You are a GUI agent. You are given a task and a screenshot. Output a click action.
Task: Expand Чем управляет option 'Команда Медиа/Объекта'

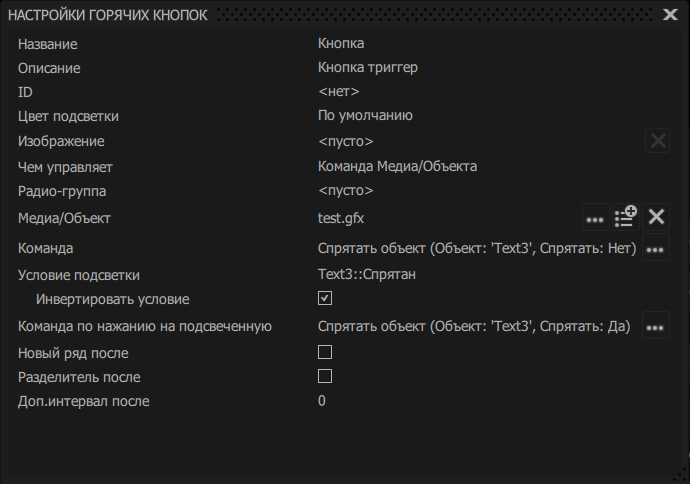tap(397, 166)
